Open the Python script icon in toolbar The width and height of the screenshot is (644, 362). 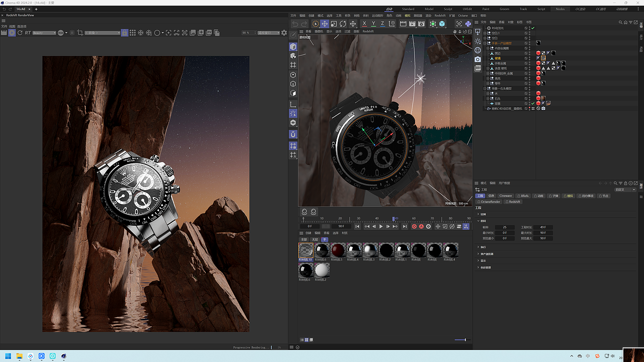tap(468, 24)
